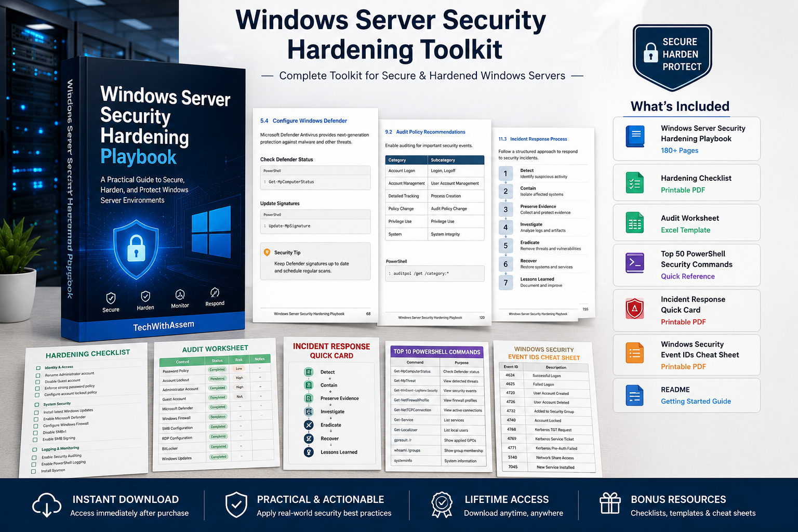
Task: Click the Windows logo on book cover
Action: pos(211,230)
